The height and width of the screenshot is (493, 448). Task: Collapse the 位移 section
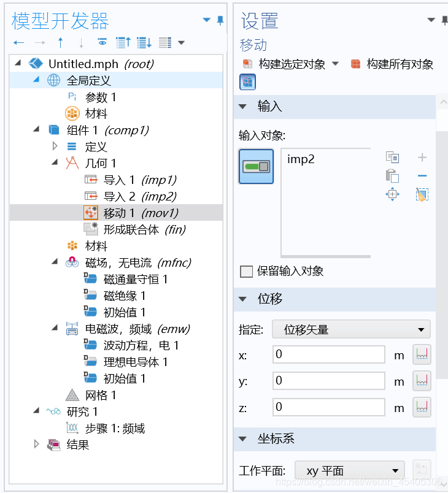242,299
